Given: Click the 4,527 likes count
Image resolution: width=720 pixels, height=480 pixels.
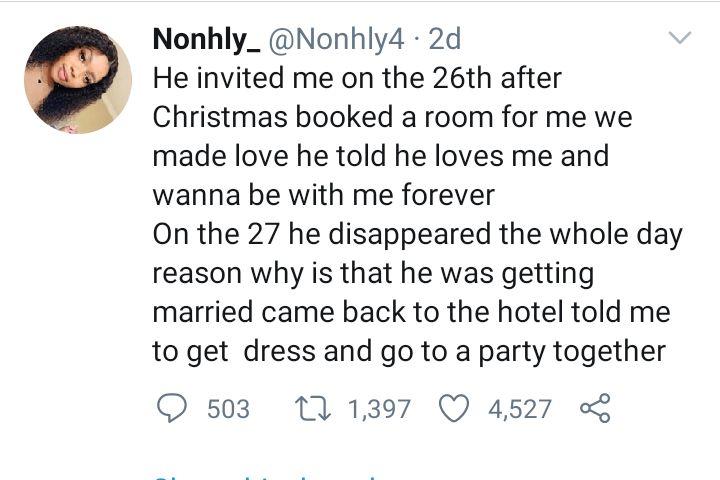Looking at the screenshot, I should point(519,408).
